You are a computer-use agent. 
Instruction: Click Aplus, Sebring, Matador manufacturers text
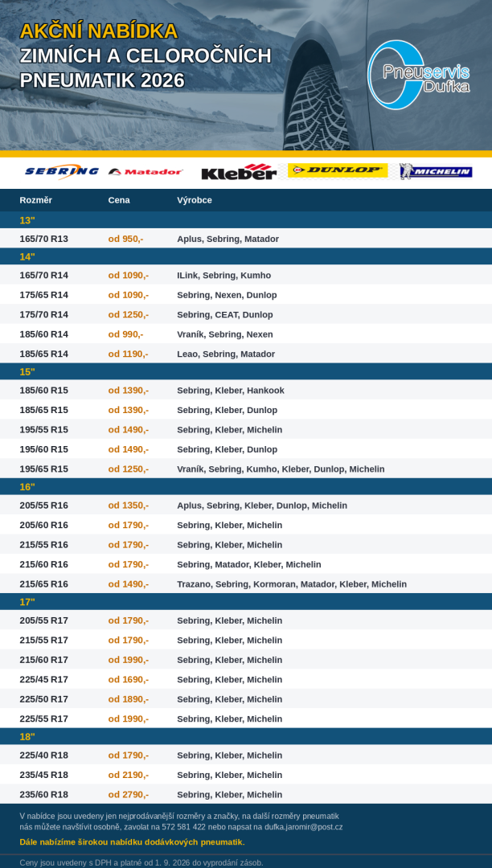click(228, 240)
